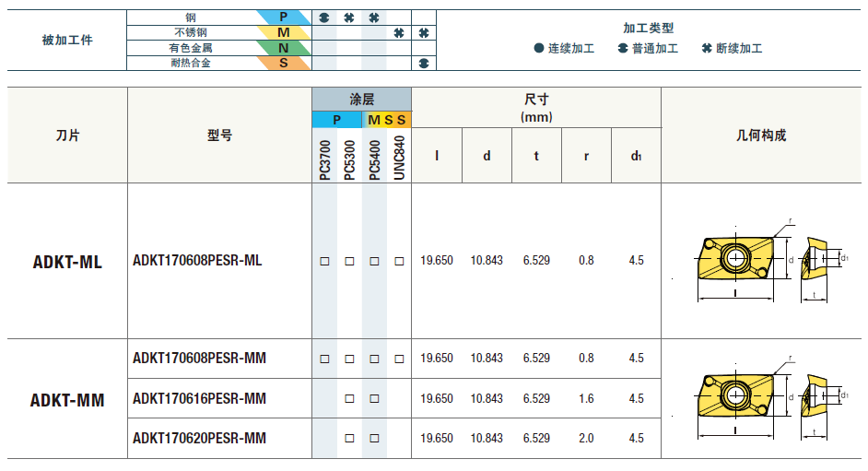Click the last machining symbol in the 钢 row
This screenshot has width=868, height=471.
coord(374,18)
